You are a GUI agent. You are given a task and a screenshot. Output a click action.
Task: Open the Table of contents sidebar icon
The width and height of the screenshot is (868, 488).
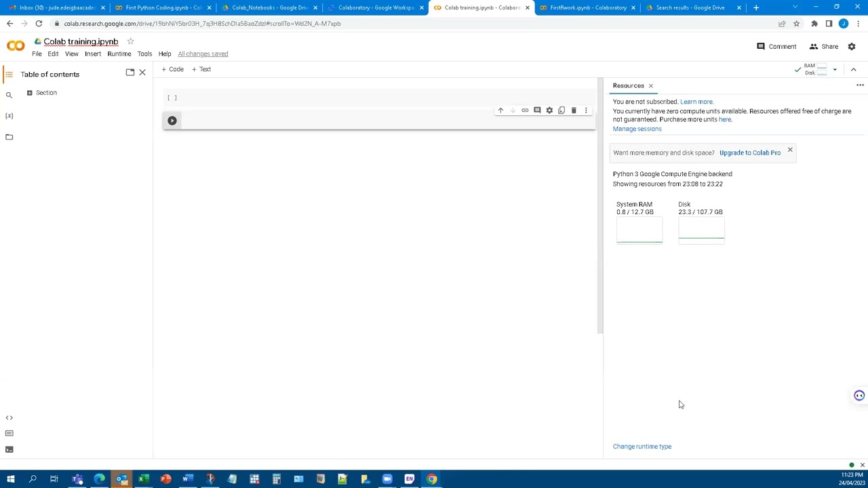[9, 74]
